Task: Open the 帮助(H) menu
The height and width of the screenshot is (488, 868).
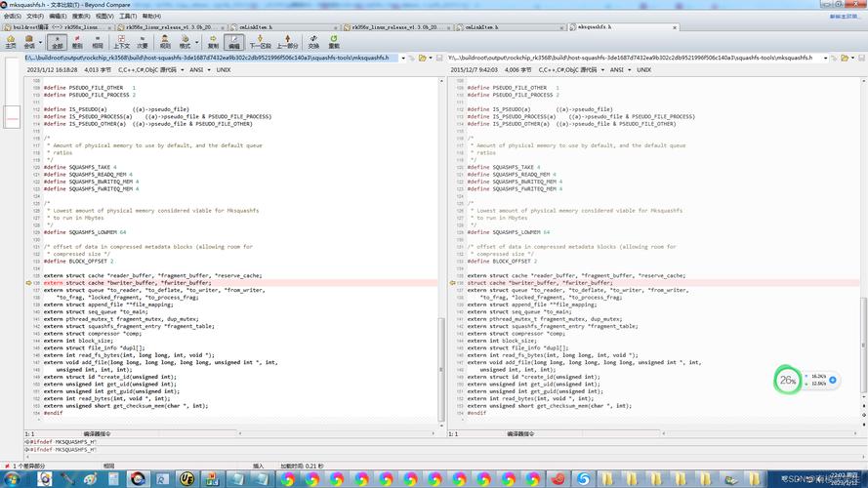Action: (151, 16)
